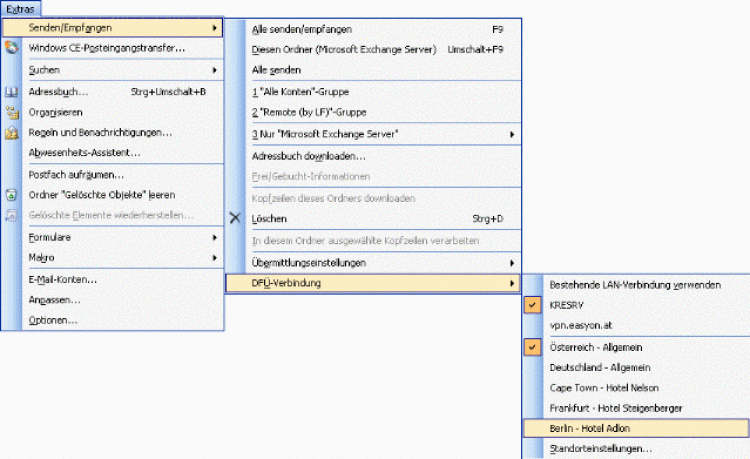The width and height of the screenshot is (750, 459).
Task: Choose Alle senden/empfangen
Action: (x=301, y=29)
